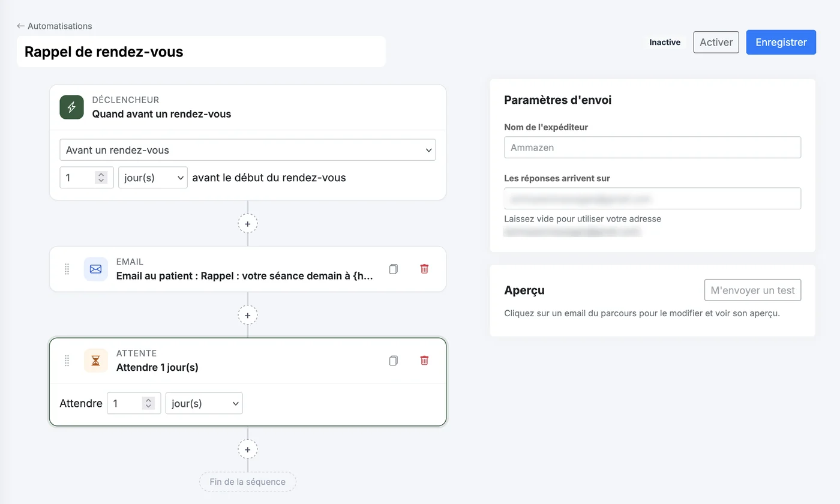Open the Attendre jour(s) unit dropdown
840x504 pixels.
(x=204, y=403)
